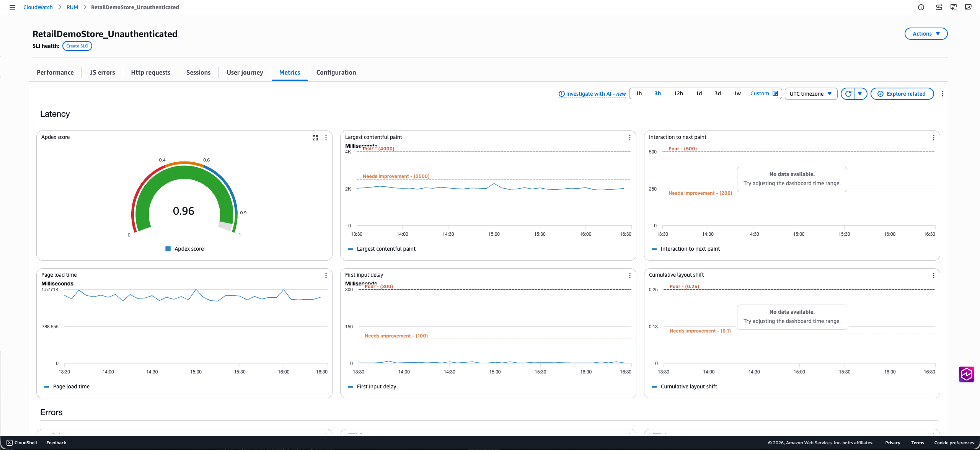
Task: Open Cookie preferences in footer
Action: click(x=954, y=443)
